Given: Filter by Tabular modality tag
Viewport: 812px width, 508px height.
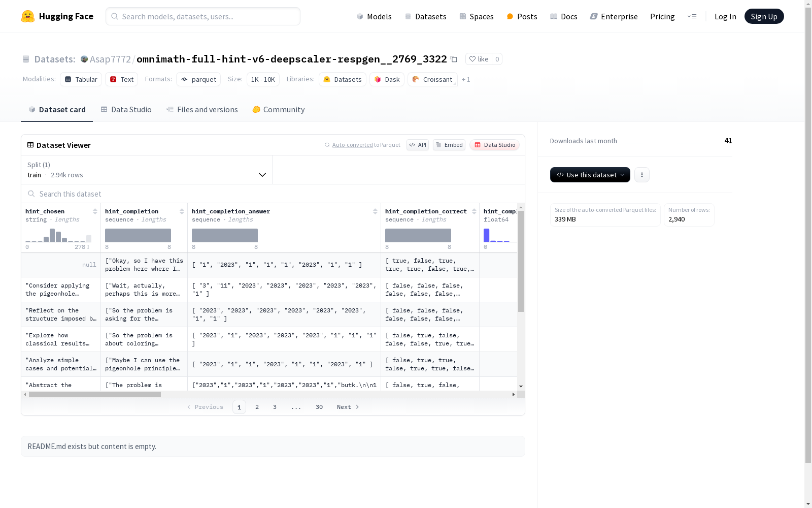Looking at the screenshot, I should (81, 79).
